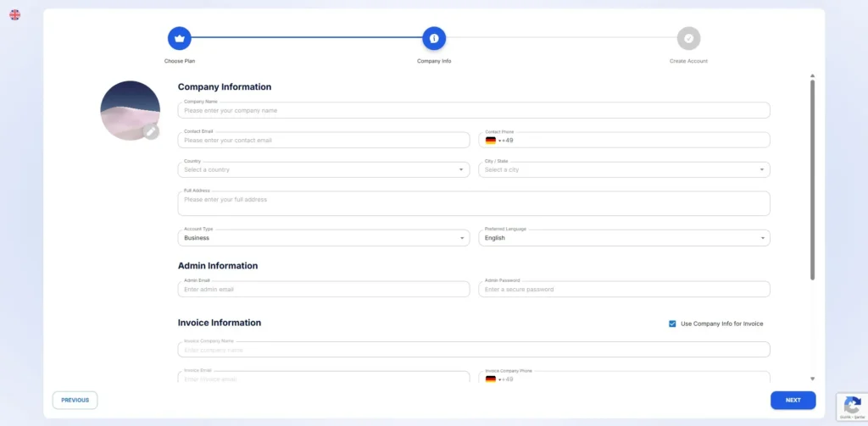Click the Create Account step icon
868x426 pixels.
(x=688, y=38)
